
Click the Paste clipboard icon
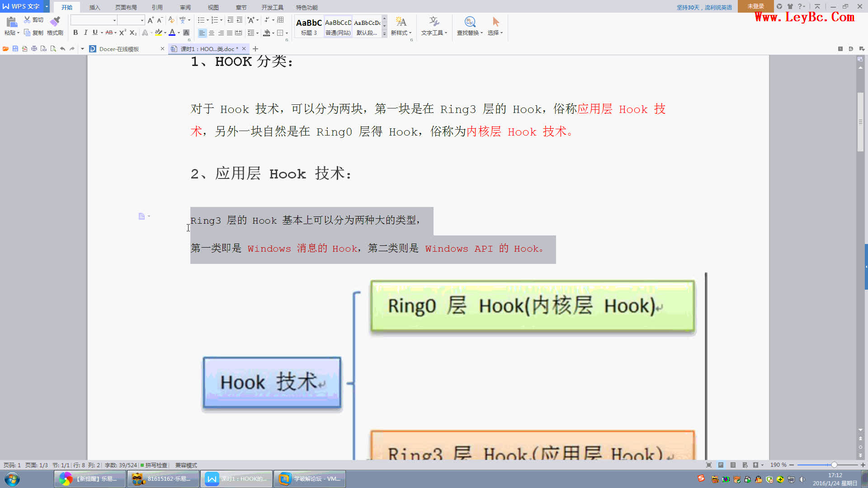pyautogui.click(x=11, y=22)
